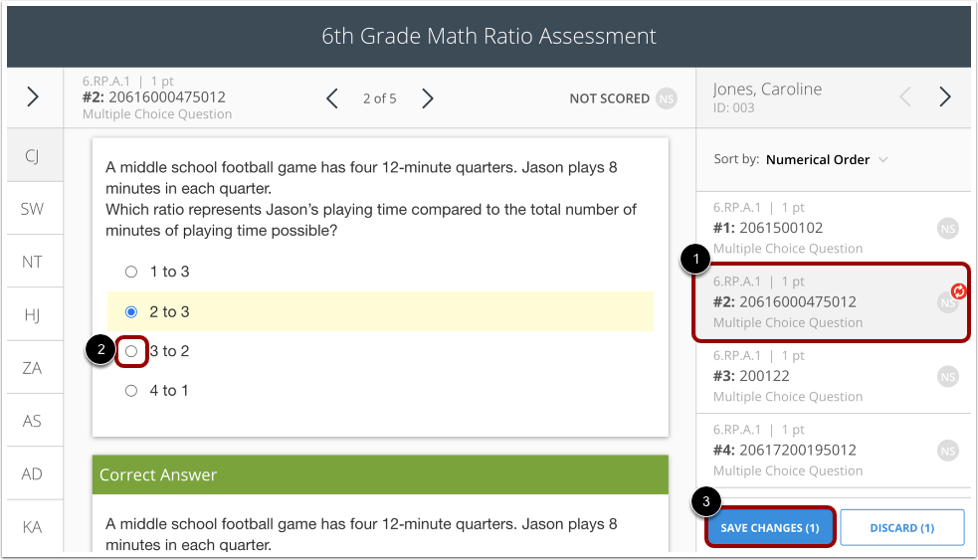Discard edits with the Discard (1) button
Viewport: 978px width, 560px height.
pyautogui.click(x=902, y=527)
